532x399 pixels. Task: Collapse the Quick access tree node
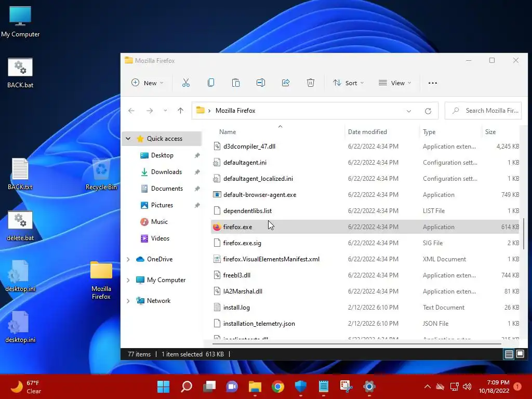128,138
